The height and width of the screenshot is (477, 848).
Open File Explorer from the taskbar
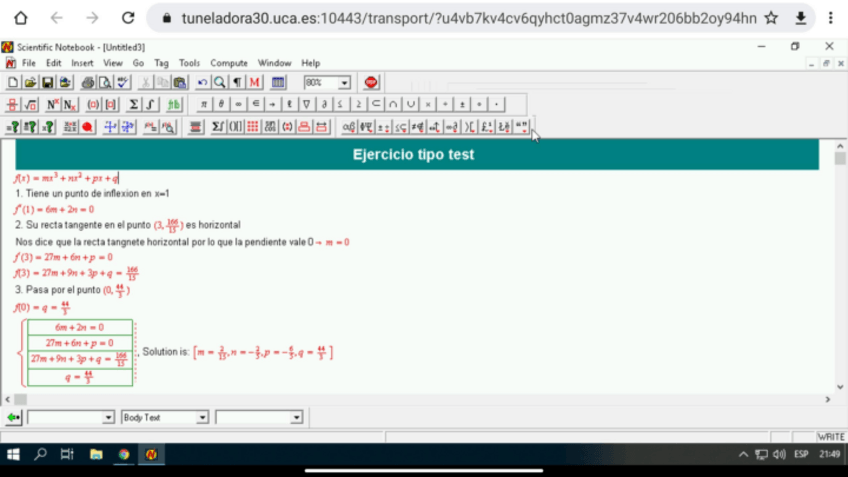tap(96, 454)
